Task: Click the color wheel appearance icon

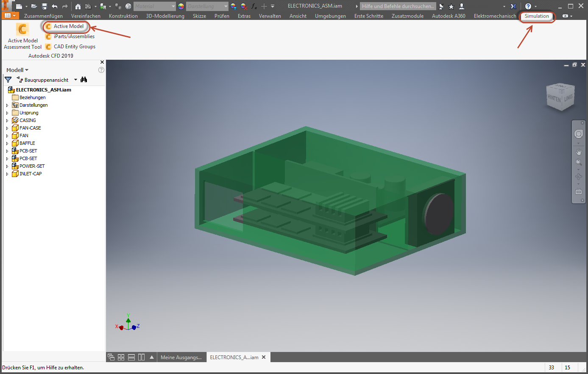Action: tap(181, 6)
